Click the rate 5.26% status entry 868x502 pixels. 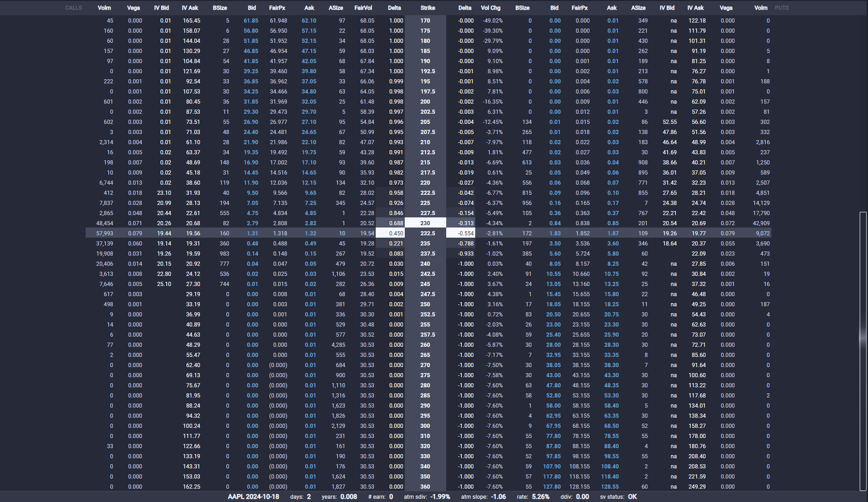[533, 497]
